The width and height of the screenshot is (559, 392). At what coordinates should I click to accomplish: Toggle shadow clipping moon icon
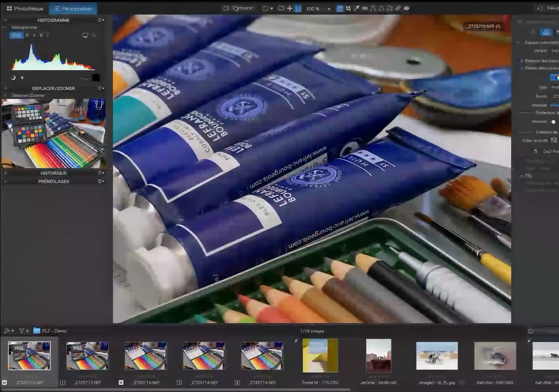point(13,78)
